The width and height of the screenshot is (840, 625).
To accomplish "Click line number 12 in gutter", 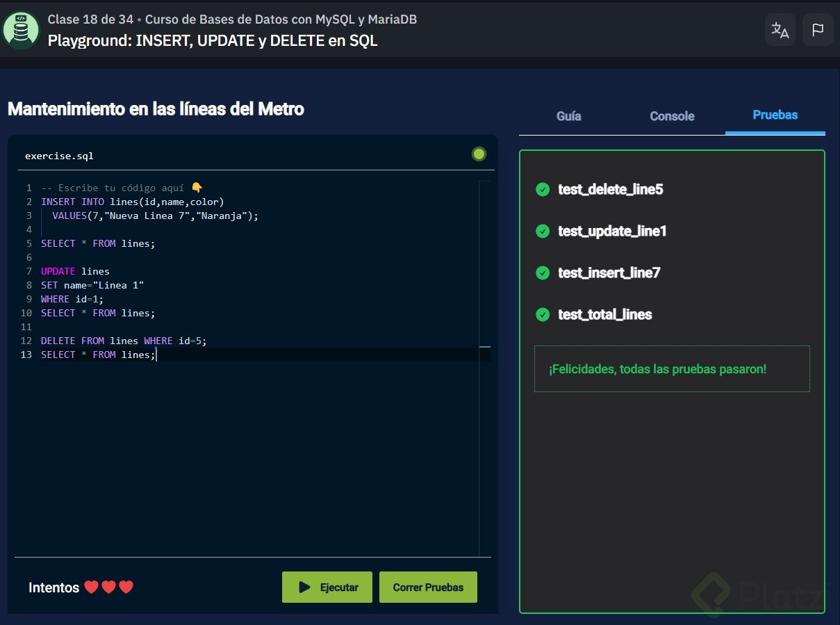I will (27, 341).
